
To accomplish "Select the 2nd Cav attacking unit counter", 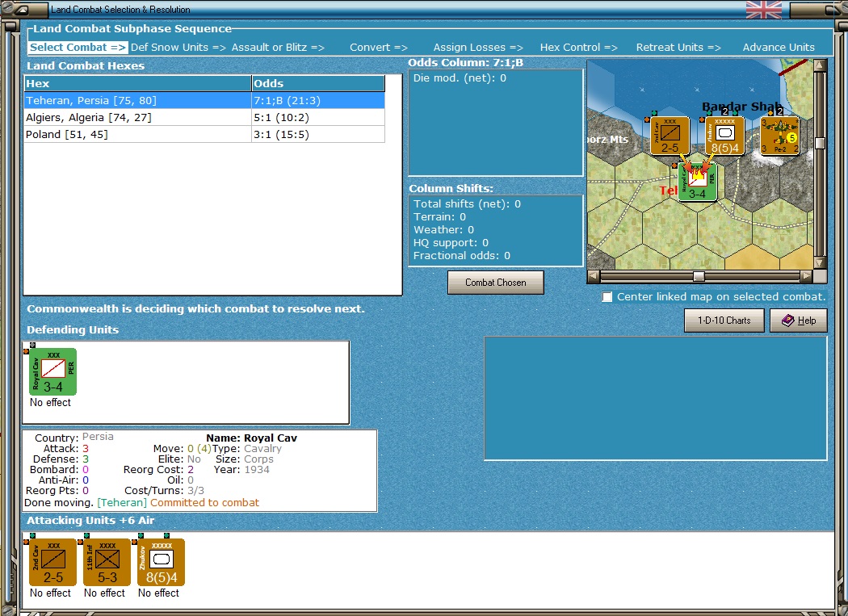I will click(x=53, y=563).
